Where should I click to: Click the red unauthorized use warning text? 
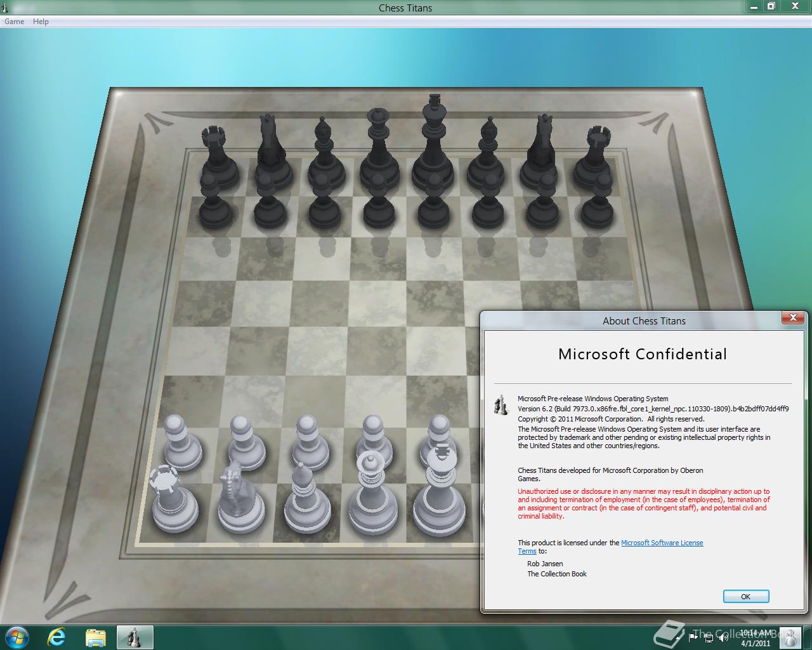pyautogui.click(x=644, y=503)
